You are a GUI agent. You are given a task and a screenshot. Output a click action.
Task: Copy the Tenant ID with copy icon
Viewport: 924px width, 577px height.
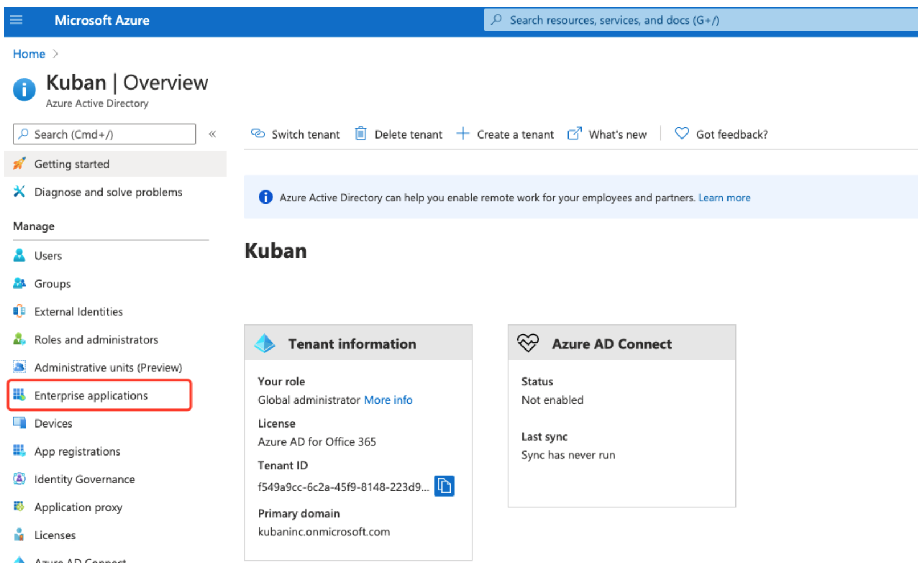(444, 486)
